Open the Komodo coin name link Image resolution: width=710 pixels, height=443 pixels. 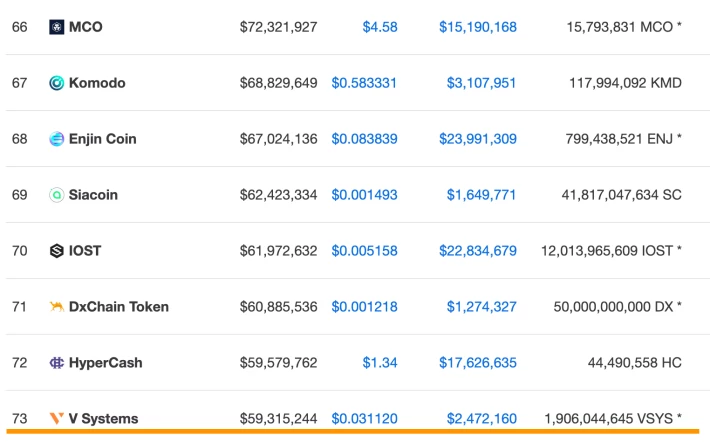[97, 83]
